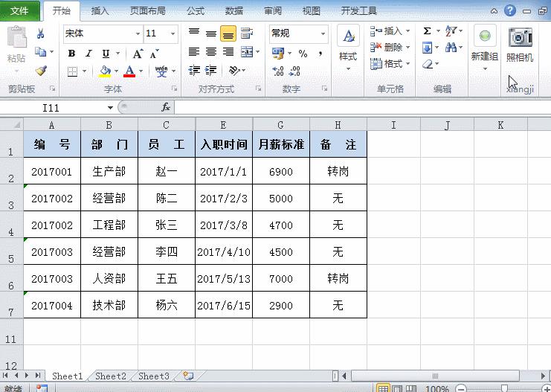Image resolution: width=551 pixels, height=392 pixels.
Task: Decrease font size with small A button
Action: tap(154, 54)
